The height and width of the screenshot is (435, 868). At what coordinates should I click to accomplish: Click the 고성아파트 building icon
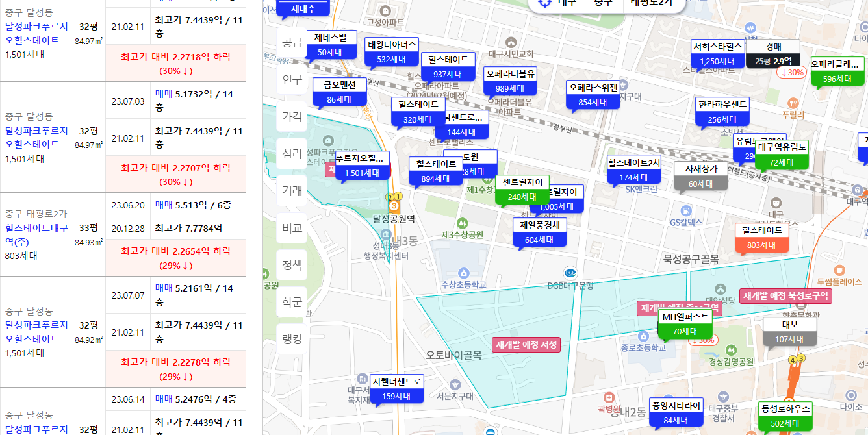386,11
